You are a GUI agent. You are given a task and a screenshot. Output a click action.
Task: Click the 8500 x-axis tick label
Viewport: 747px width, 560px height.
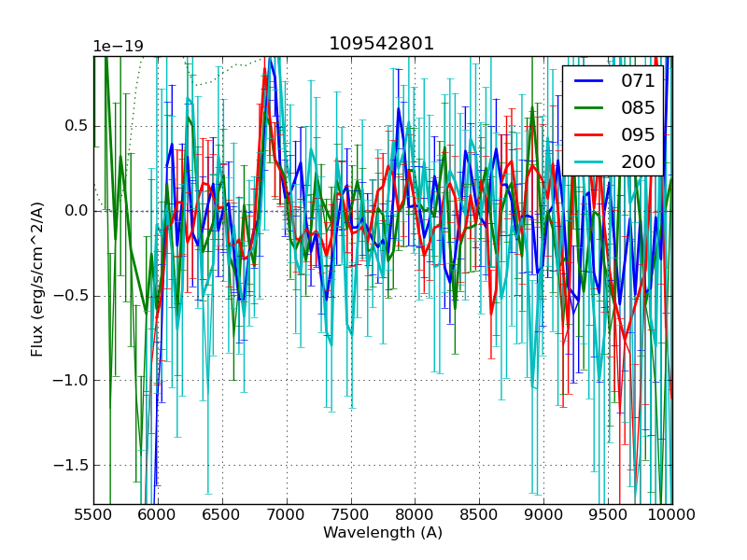(x=479, y=514)
